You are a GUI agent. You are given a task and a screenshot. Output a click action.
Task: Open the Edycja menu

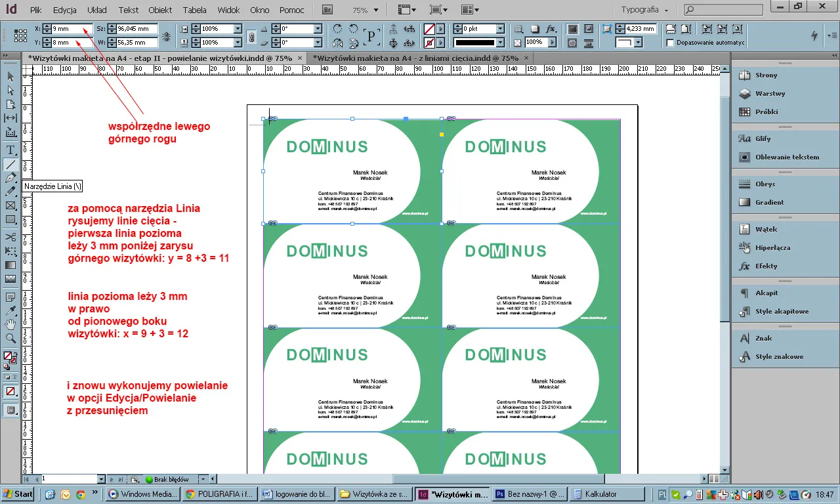[x=65, y=10]
